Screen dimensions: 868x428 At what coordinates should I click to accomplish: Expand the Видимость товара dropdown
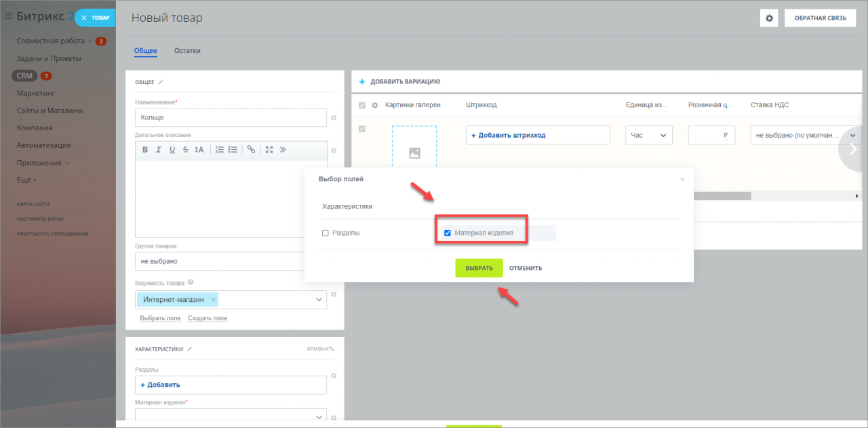tap(319, 300)
